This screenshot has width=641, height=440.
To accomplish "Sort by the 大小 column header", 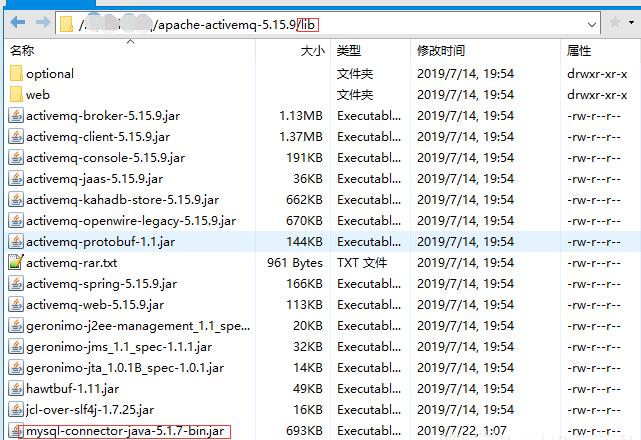I will click(312, 49).
